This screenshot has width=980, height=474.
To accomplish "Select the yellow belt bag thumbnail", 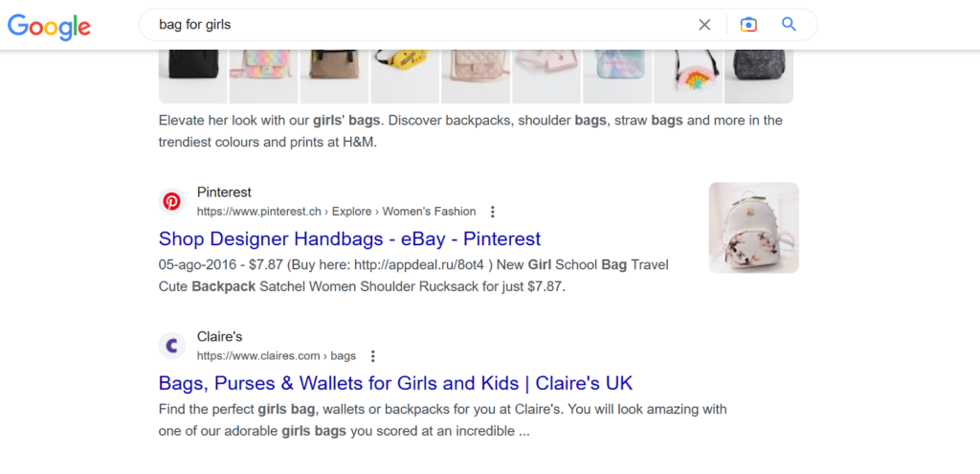I will click(405, 71).
